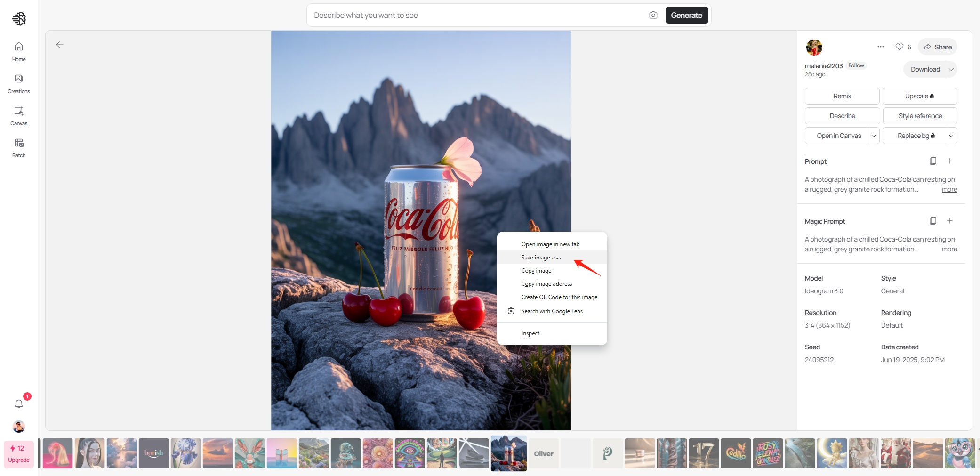
Task: Expand Magic Prompt with more link
Action: 949,249
